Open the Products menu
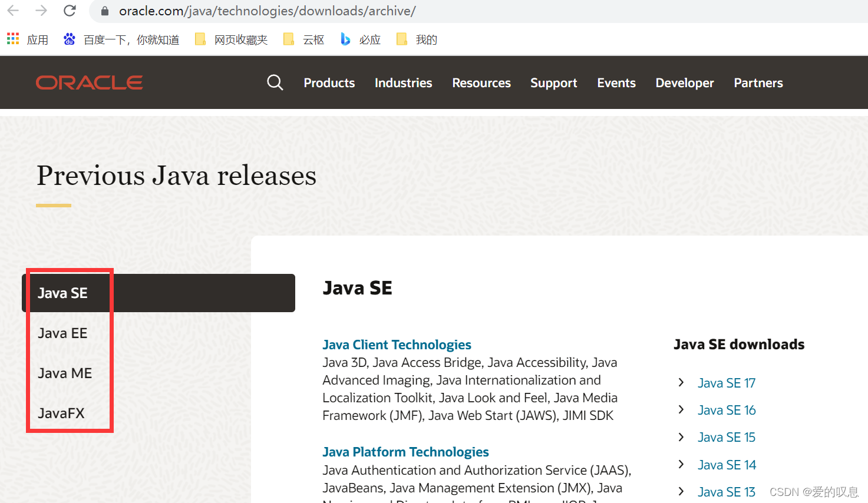 [x=329, y=83]
